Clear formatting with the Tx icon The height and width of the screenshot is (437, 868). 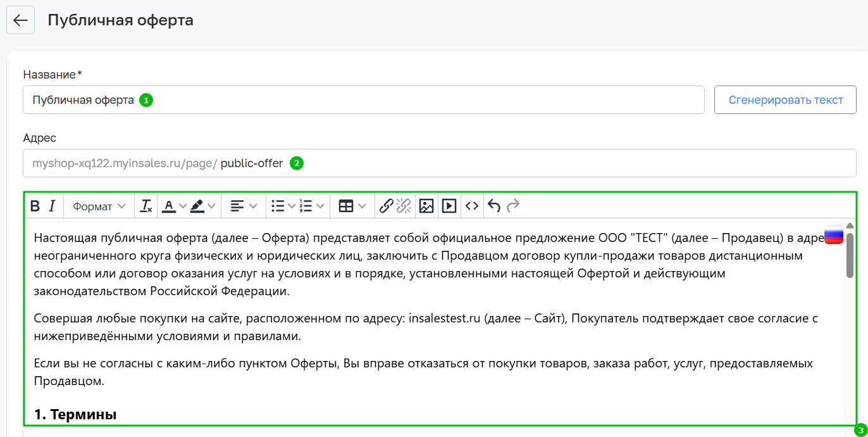[x=146, y=206]
